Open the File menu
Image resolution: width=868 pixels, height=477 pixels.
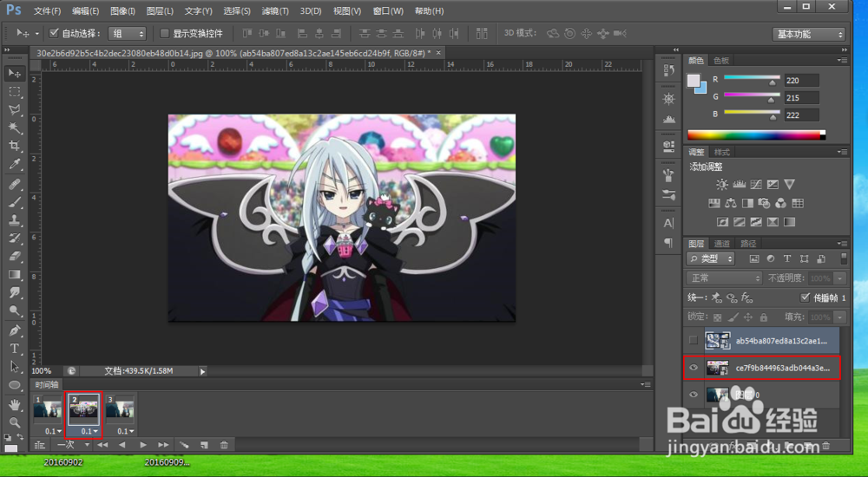[47, 11]
